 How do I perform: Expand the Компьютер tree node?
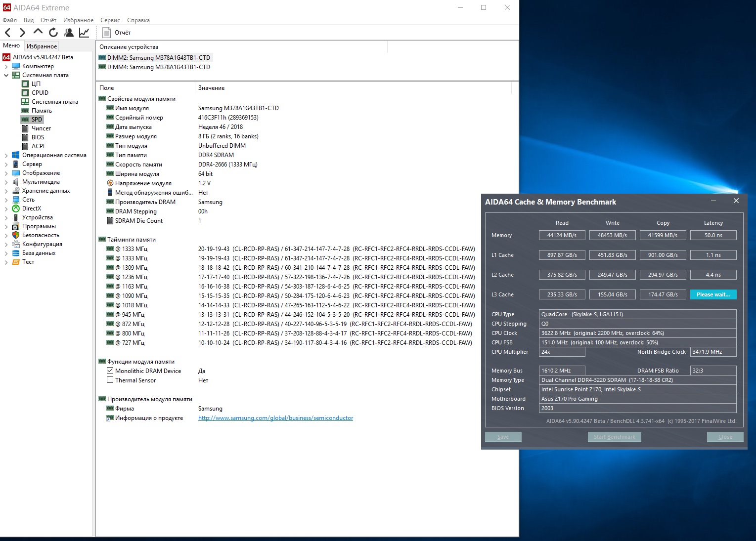[x=6, y=66]
